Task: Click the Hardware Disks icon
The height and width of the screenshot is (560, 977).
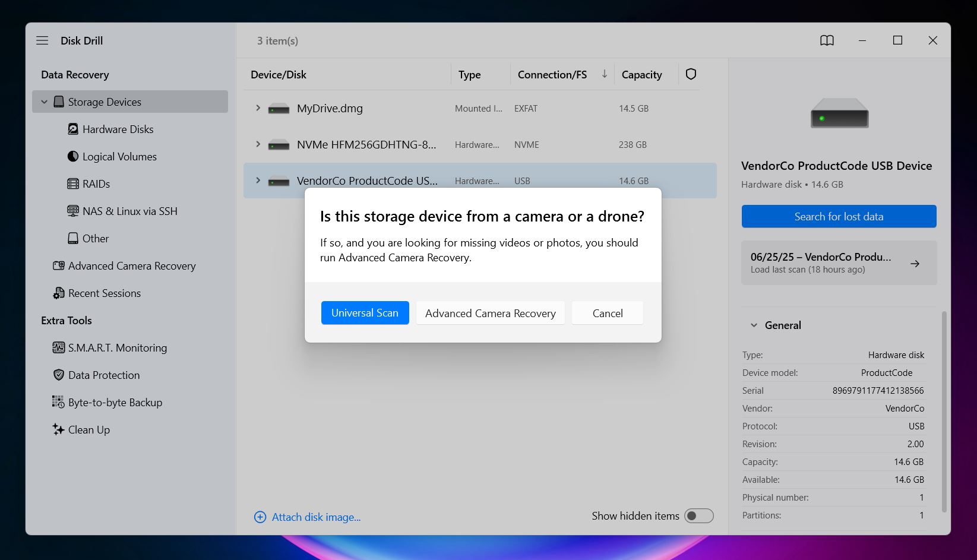Action: (x=73, y=129)
